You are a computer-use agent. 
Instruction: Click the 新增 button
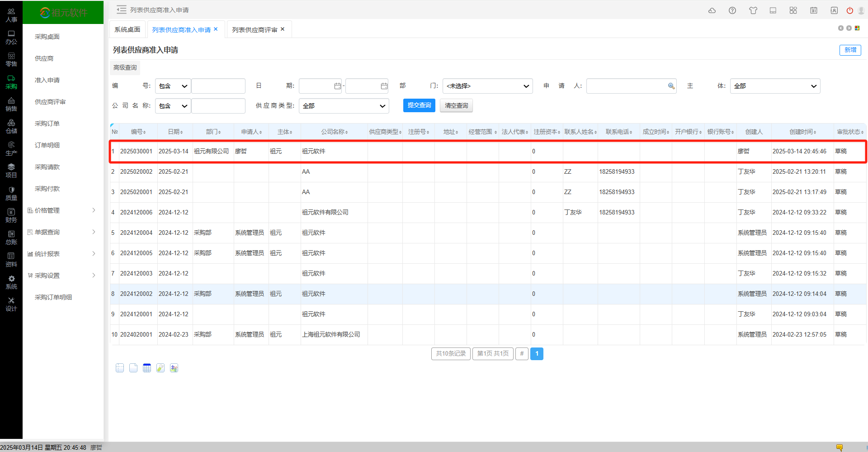pos(850,50)
